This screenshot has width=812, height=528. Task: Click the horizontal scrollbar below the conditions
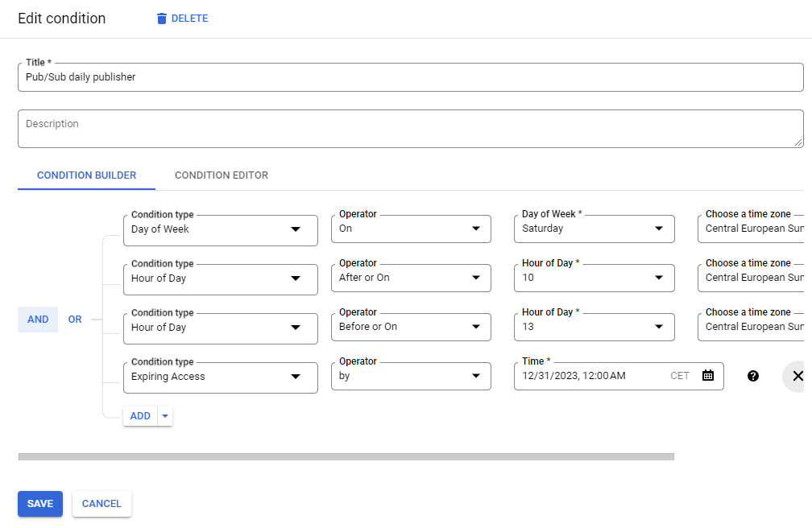click(x=346, y=456)
